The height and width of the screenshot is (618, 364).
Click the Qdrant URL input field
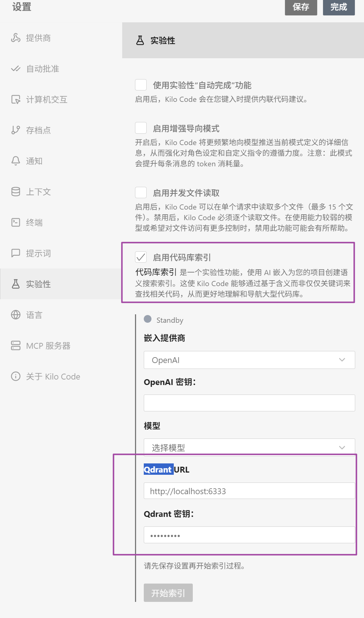(249, 491)
